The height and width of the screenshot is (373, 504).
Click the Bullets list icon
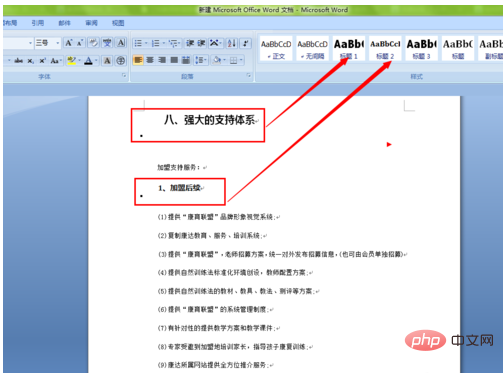coord(138,43)
